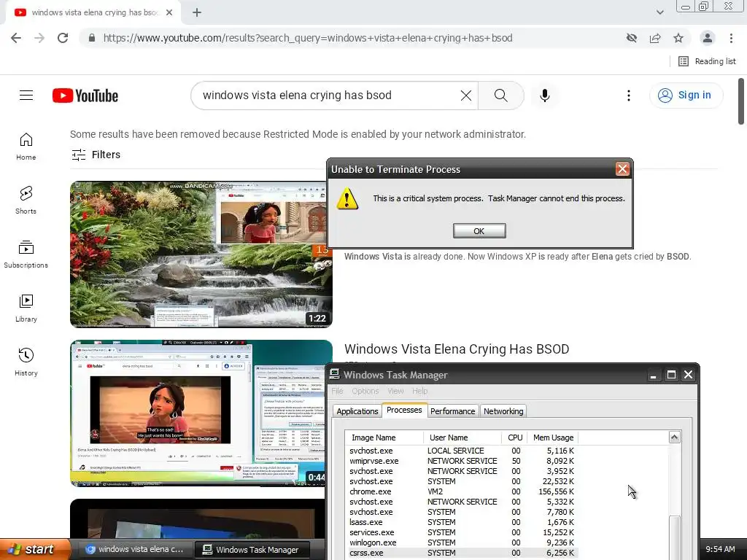Select the Processes tab in Task Manager
This screenshot has width=747, height=560.
404,410
